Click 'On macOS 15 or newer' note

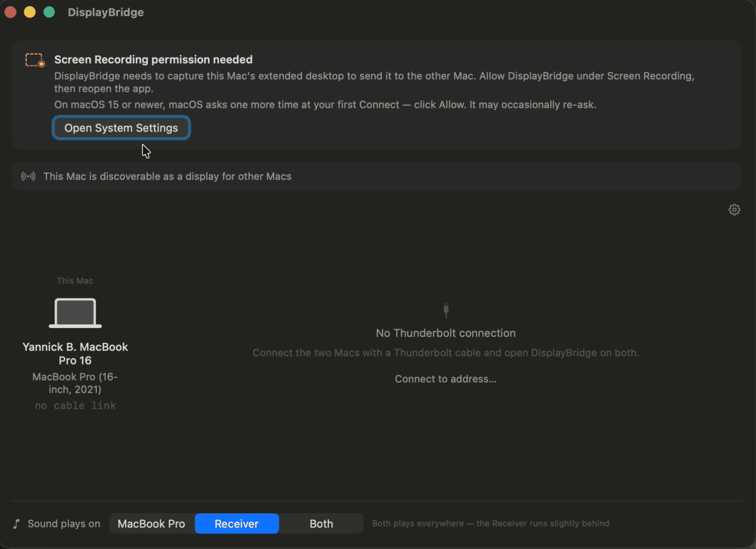pyautogui.click(x=325, y=105)
